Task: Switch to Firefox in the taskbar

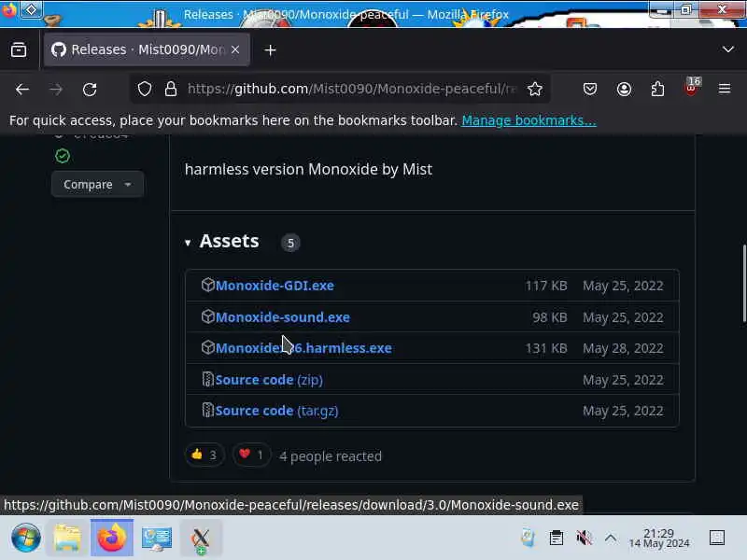Action: click(112, 539)
